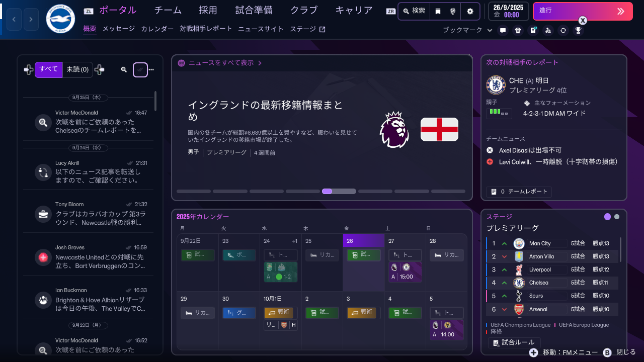The image size is (644, 362).
Task: Switch inbox filter to 未読 (0)
Action: point(77,70)
